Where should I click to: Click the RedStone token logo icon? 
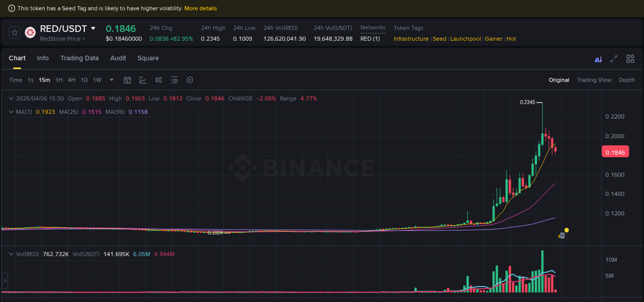tap(30, 32)
